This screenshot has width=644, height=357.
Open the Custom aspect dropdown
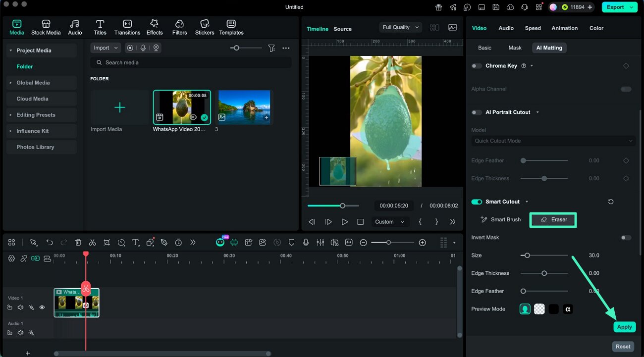point(389,222)
